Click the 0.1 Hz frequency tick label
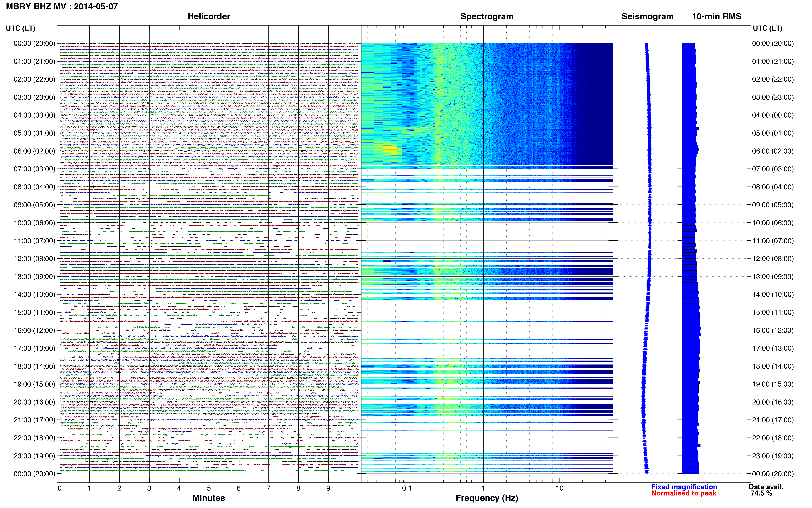The image size is (812, 508). pos(407,488)
